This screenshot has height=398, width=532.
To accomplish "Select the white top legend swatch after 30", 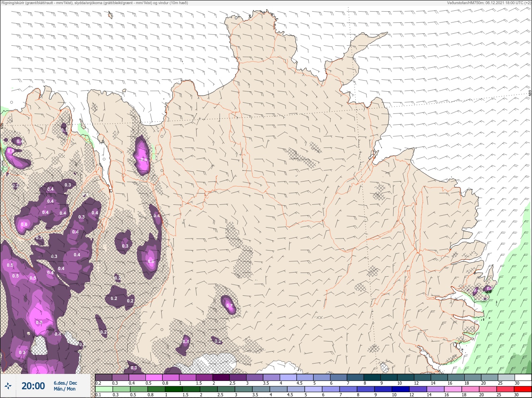I will coord(523,378).
